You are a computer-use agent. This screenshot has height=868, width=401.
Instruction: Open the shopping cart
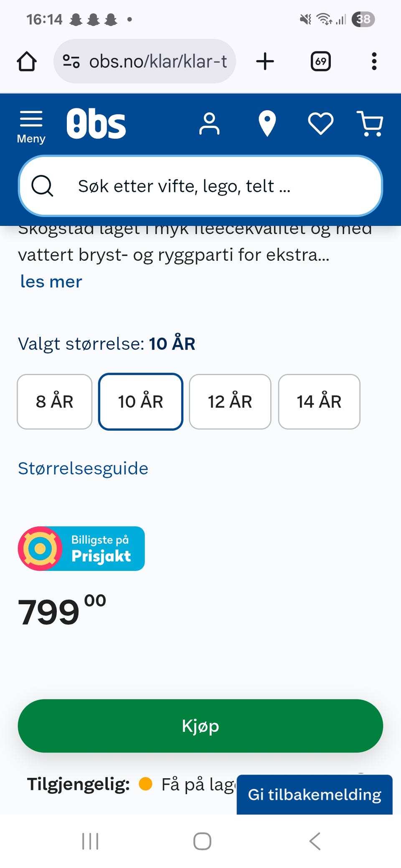tap(370, 124)
